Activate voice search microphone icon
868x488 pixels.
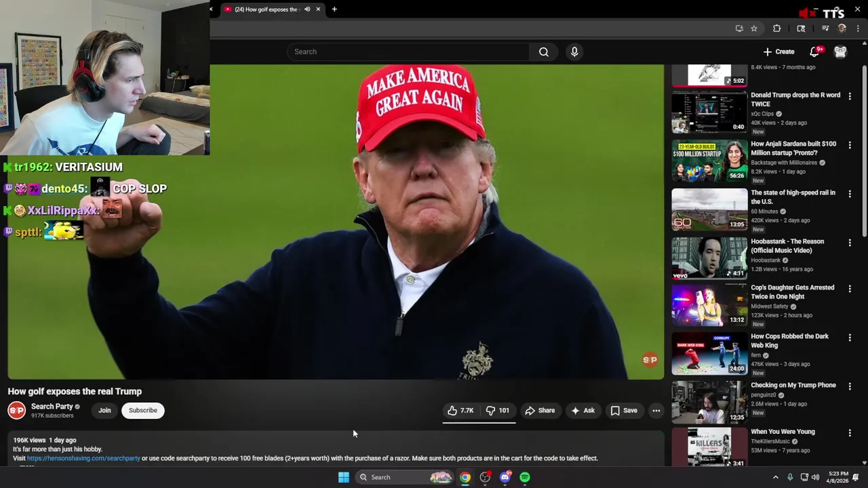pos(574,52)
